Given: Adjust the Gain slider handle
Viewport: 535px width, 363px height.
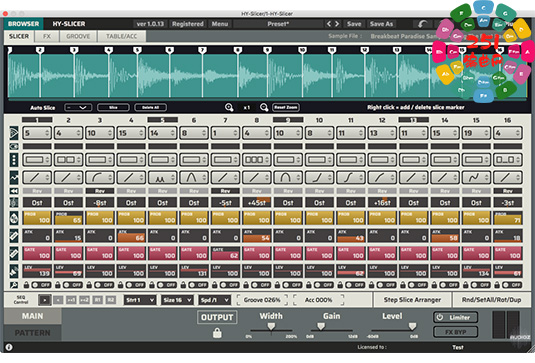Looking at the screenshot, I should tap(321, 326).
